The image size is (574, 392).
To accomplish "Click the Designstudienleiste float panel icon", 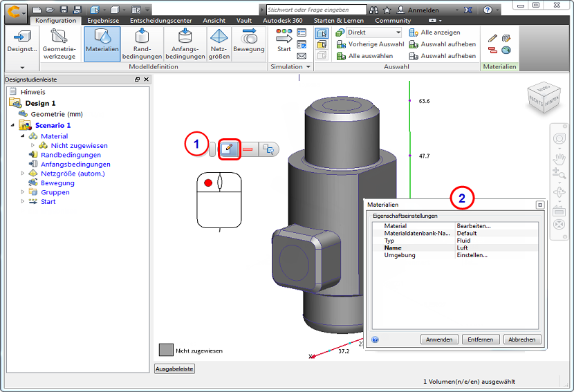I will [138, 80].
